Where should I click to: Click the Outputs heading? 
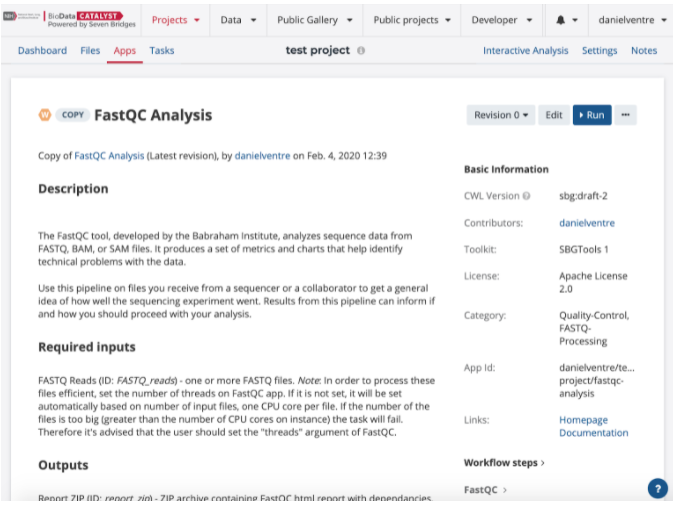point(63,465)
